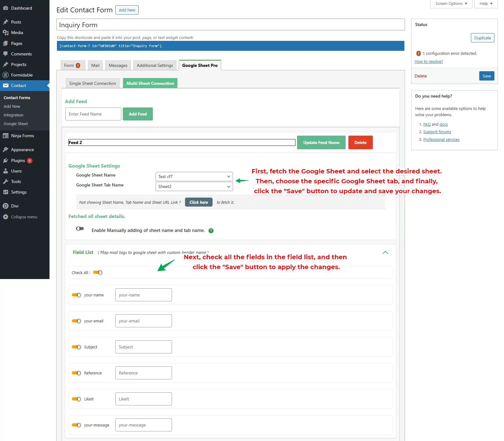504x441 pixels.
Task: Open the Google Sheet Tab Name dropdown
Action: coord(194,186)
